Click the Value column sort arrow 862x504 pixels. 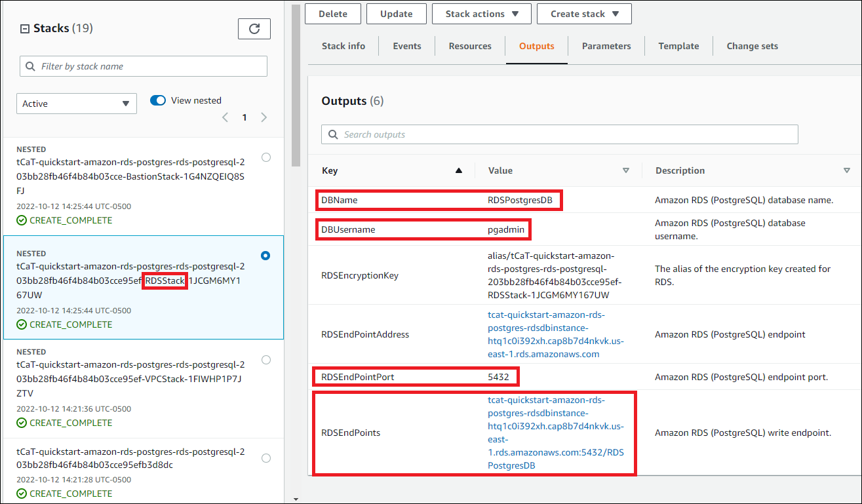pyautogui.click(x=626, y=170)
